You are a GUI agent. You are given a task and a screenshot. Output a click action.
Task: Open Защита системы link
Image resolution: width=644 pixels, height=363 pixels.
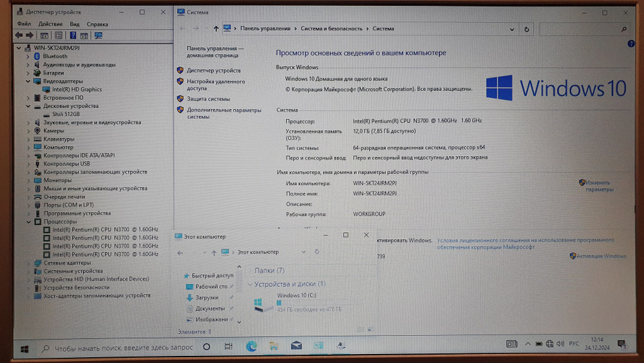208,99
